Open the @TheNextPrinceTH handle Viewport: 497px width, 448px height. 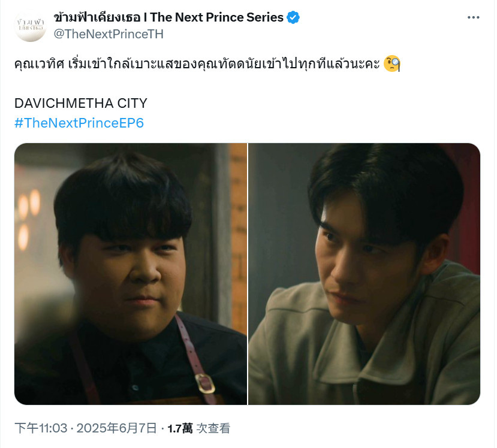[x=109, y=34]
